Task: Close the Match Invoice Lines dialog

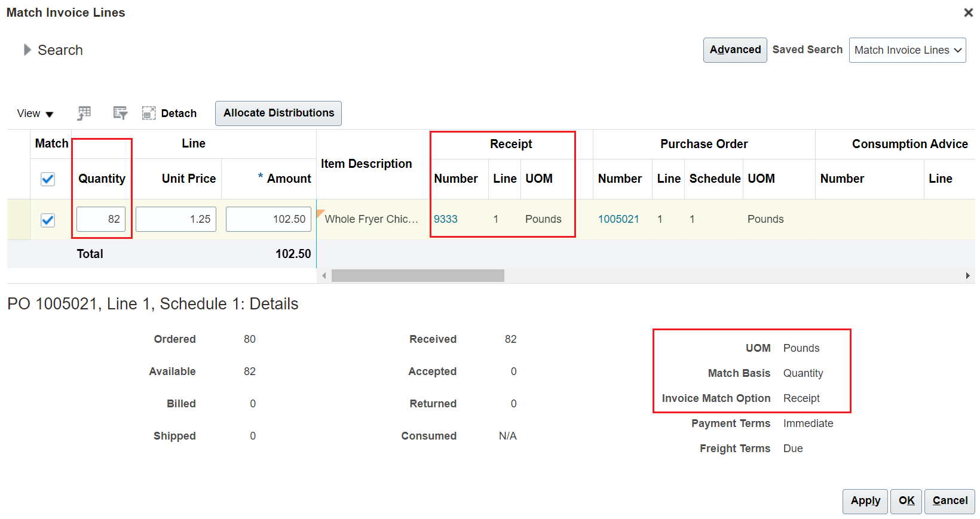Action: pos(968,13)
